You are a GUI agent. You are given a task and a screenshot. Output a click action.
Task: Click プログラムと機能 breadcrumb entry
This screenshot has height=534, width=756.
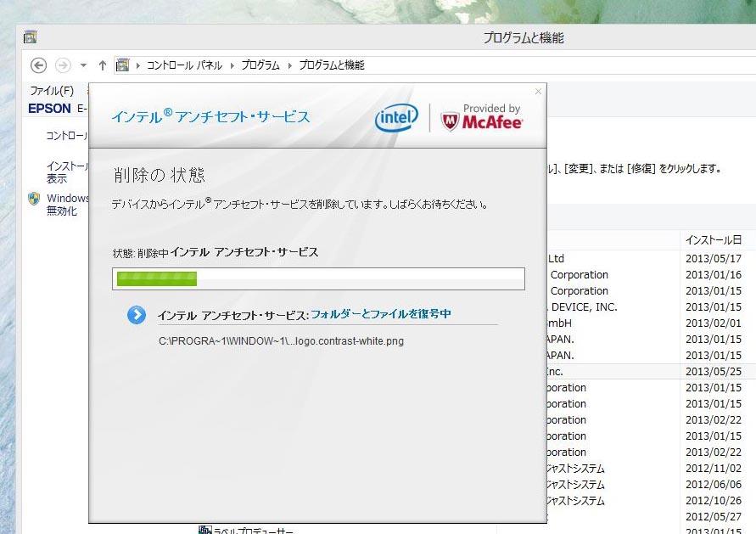tap(332, 65)
